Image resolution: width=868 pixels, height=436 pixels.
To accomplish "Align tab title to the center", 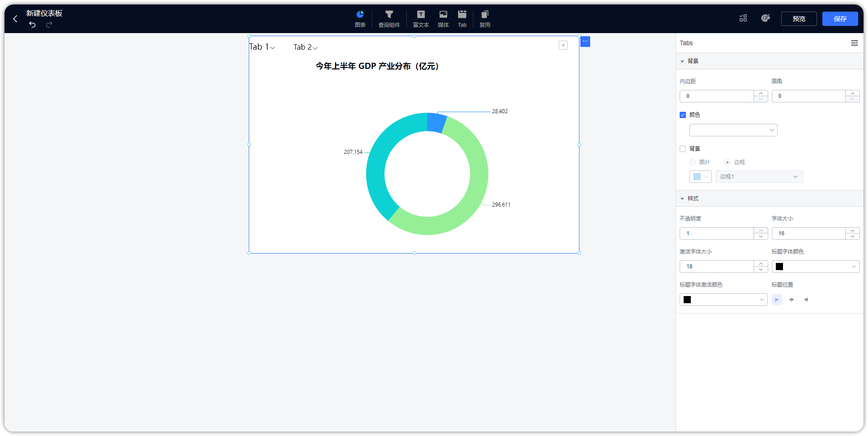I will [791, 300].
